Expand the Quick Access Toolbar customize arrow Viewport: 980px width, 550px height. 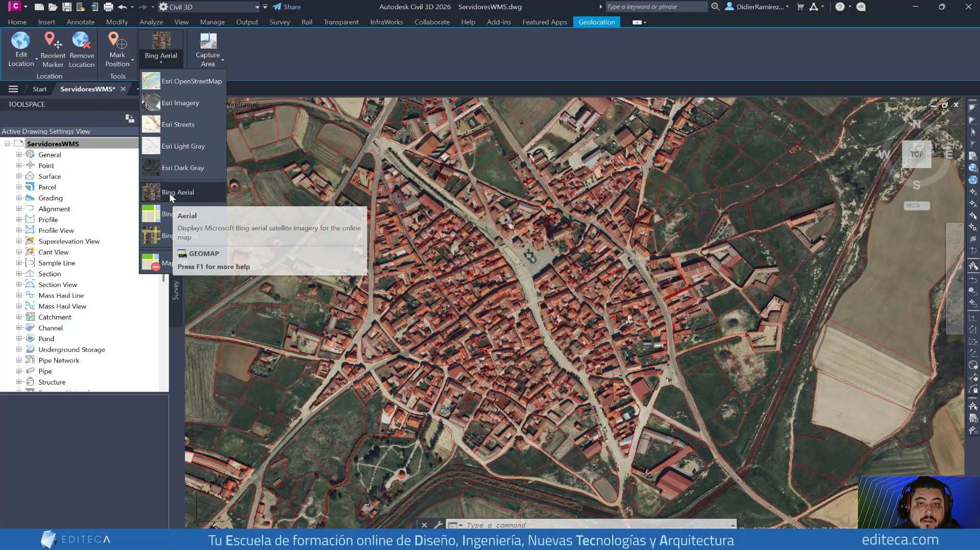pos(265,7)
